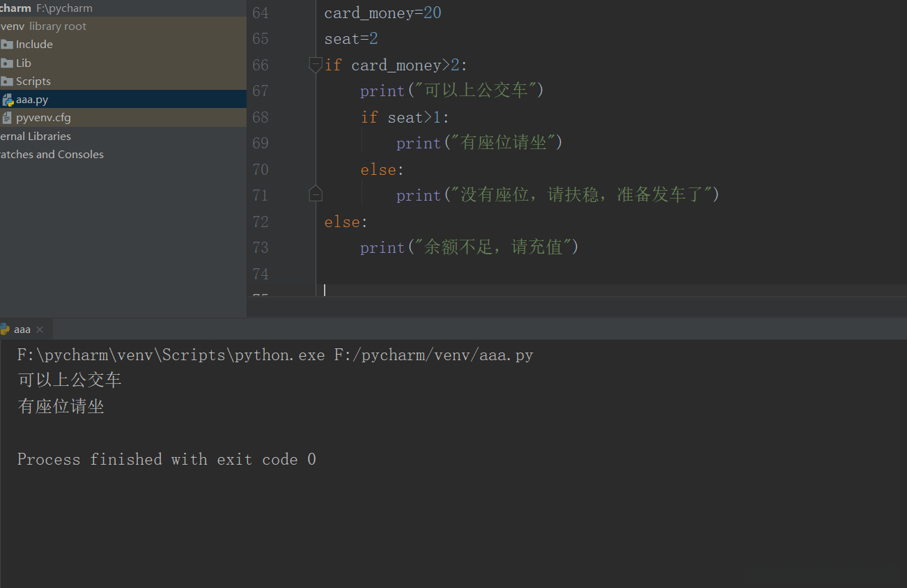Open the pyvenv.cfg file
The height and width of the screenshot is (588, 907).
(43, 118)
